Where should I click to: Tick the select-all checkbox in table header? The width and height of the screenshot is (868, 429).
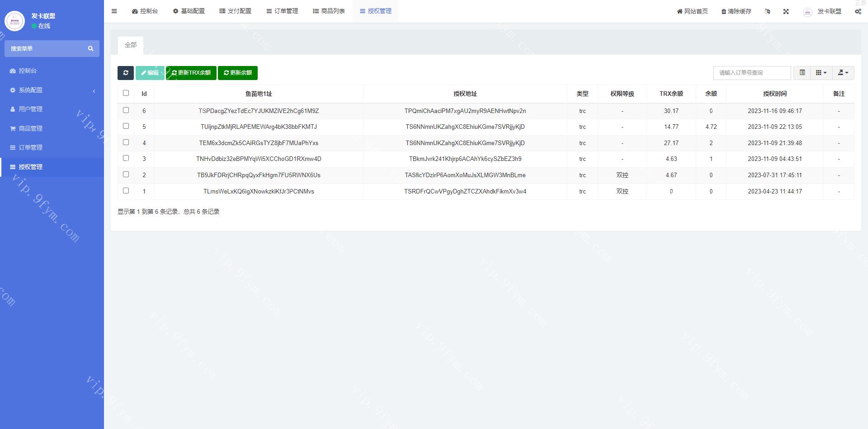[x=126, y=93]
